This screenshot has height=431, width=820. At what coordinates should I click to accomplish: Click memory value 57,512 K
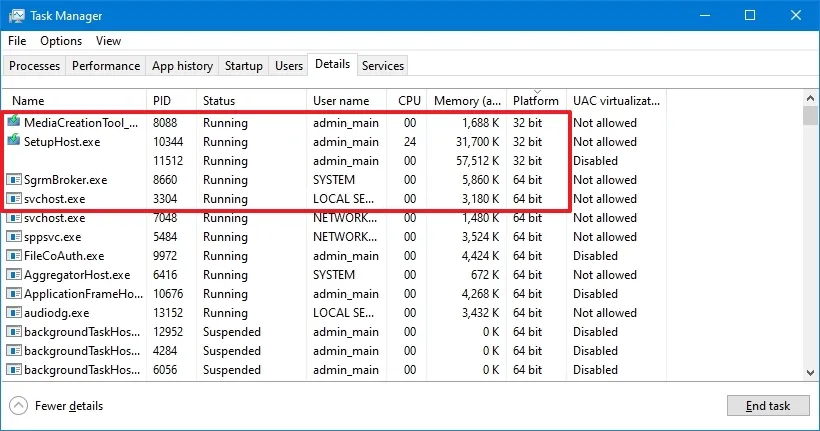pyautogui.click(x=477, y=161)
